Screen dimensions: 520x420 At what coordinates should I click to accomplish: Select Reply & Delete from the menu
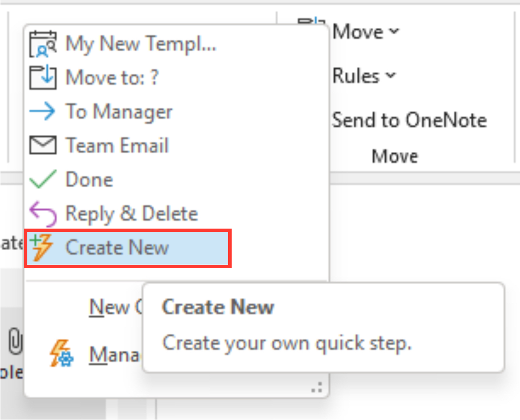(x=131, y=213)
